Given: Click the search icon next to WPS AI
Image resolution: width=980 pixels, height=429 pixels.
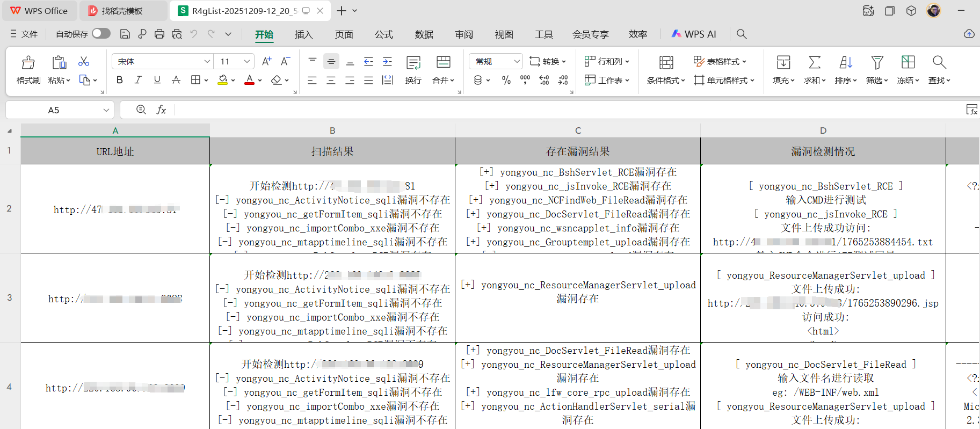Looking at the screenshot, I should click(742, 34).
